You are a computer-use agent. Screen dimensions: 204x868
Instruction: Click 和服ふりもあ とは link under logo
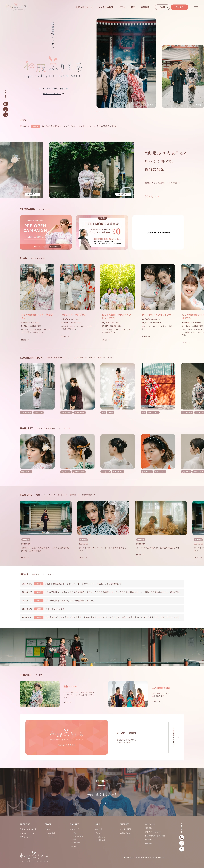53,94
